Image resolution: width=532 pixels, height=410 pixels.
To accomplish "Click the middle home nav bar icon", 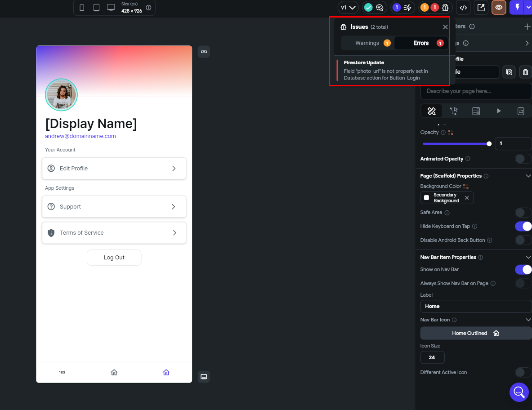I will pos(114,372).
